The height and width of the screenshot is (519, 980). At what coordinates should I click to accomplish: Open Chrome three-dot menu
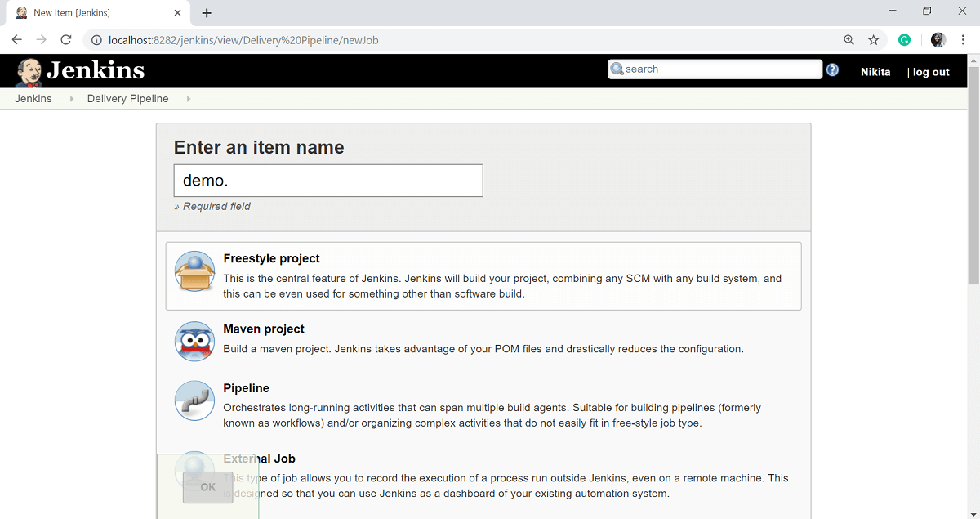(x=964, y=39)
